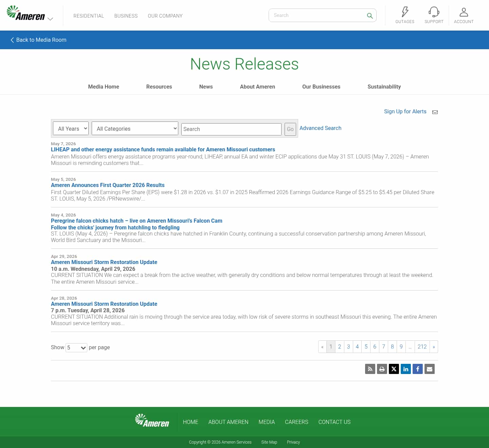Viewport: 489px width, 448px height.
Task: Open the RSS feed icon
Action: point(370,369)
